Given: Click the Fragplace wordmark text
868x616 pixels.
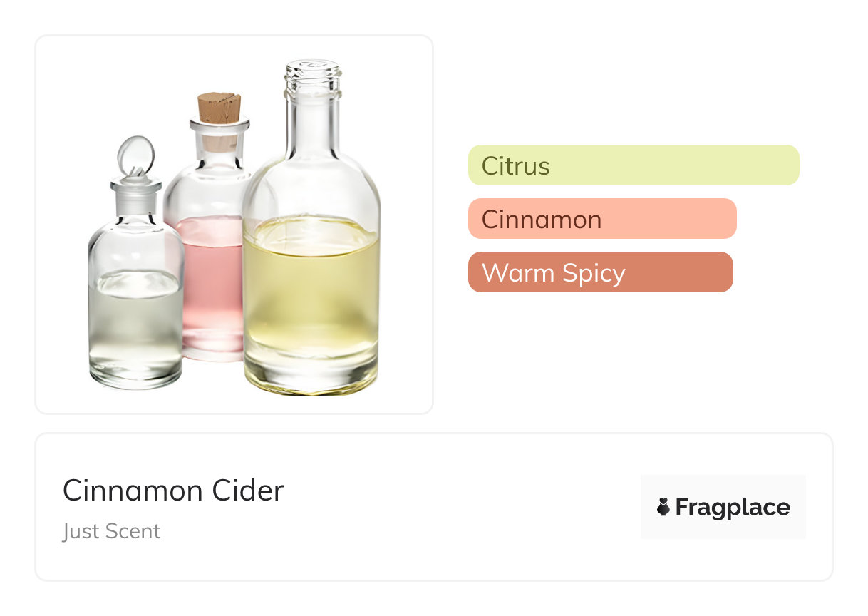Looking at the screenshot, I should coord(732,507).
